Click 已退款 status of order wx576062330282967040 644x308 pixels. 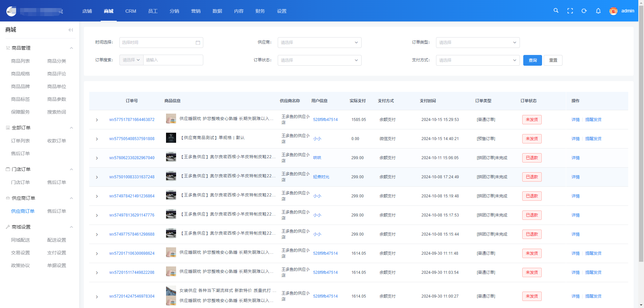click(532, 158)
